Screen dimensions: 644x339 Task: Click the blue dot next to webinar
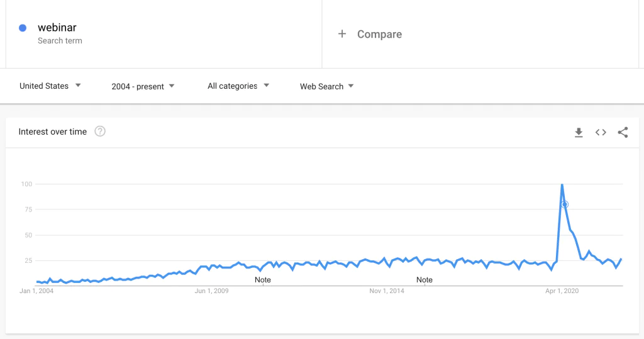point(23,28)
